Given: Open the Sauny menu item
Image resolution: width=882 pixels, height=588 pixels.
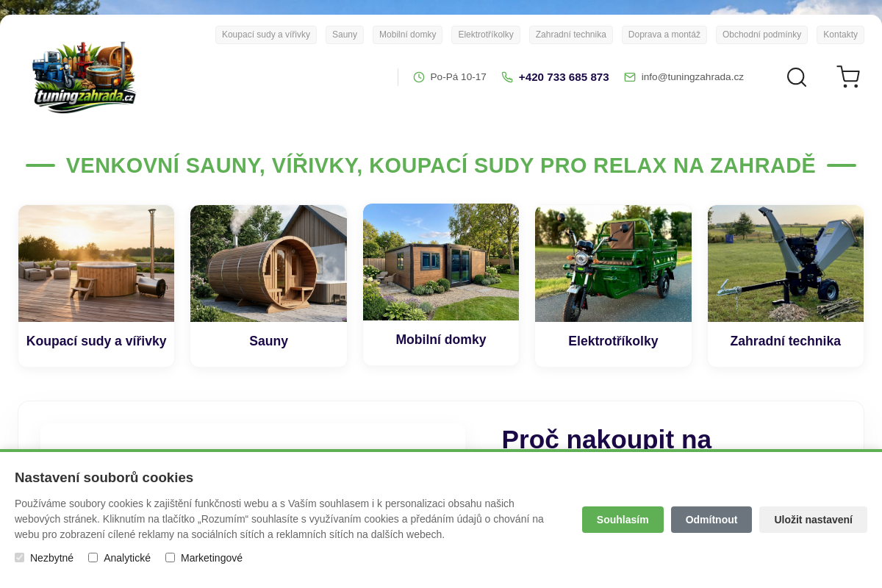Looking at the screenshot, I should [x=345, y=35].
